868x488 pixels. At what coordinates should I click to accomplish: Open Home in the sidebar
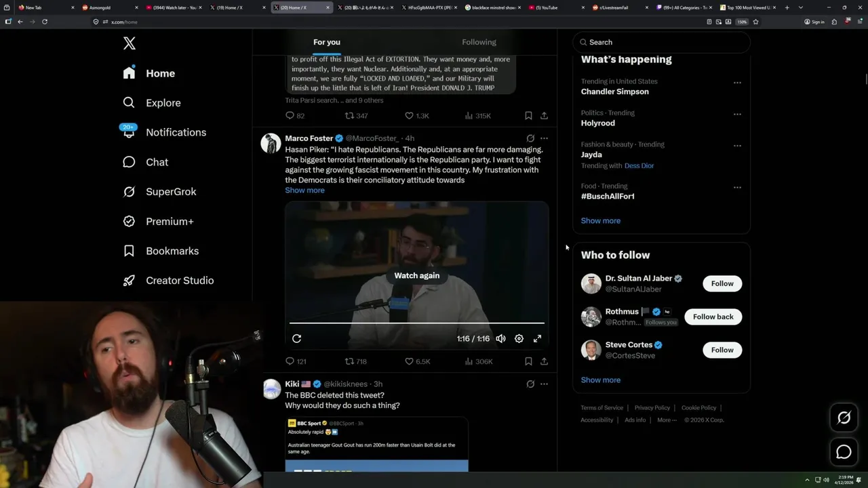[x=149, y=73]
